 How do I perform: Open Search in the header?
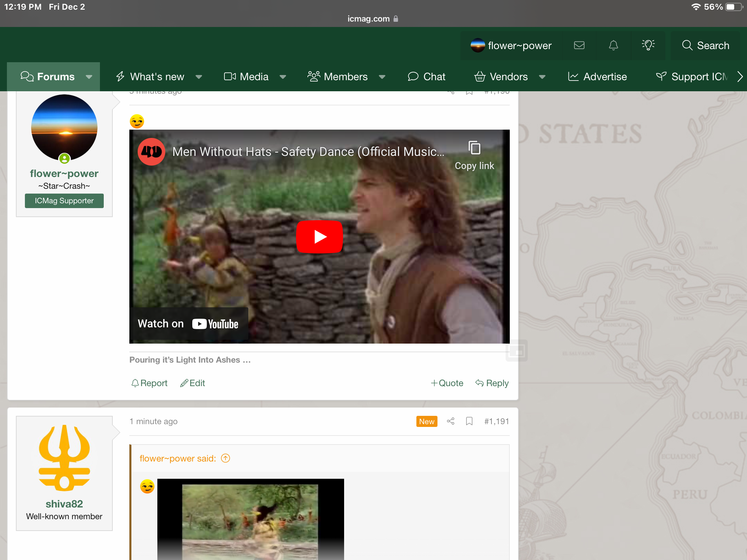pyautogui.click(x=705, y=45)
